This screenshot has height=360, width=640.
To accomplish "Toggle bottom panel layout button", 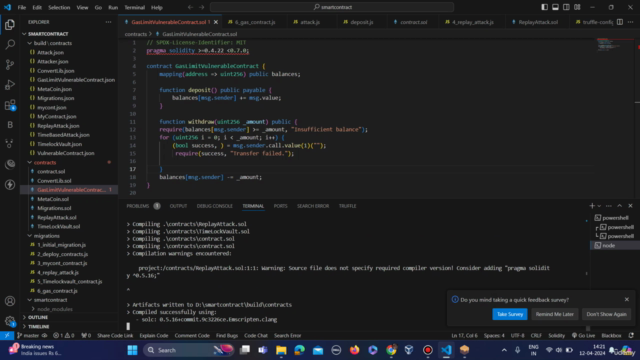I will (x=556, y=7).
